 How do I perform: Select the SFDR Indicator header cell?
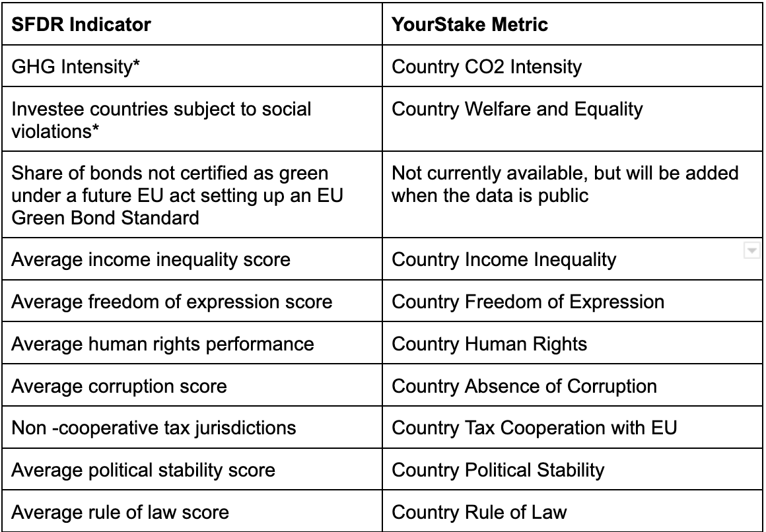tap(192, 24)
